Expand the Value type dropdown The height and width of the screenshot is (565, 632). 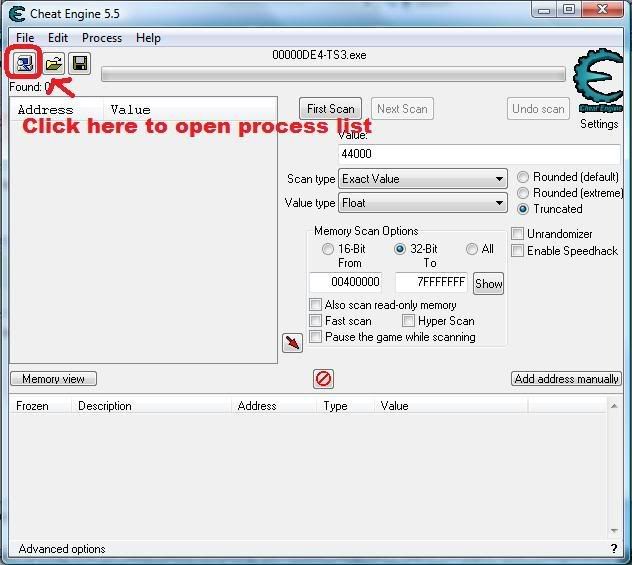point(423,203)
